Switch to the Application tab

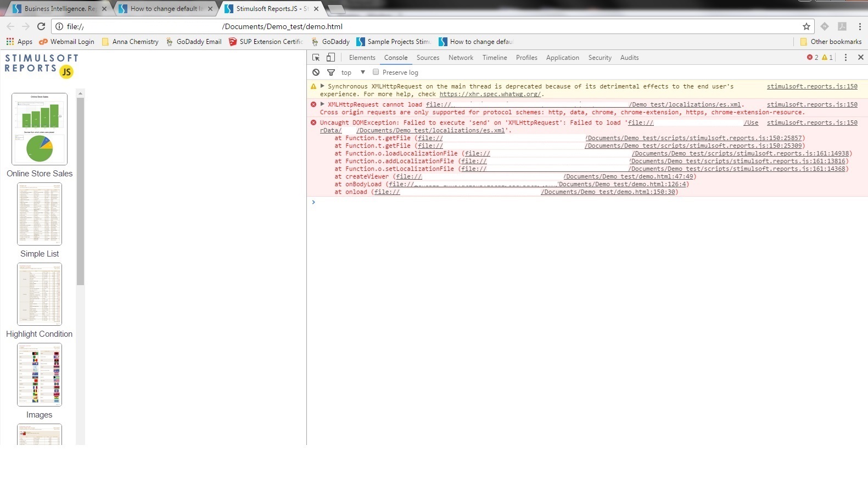click(x=562, y=57)
